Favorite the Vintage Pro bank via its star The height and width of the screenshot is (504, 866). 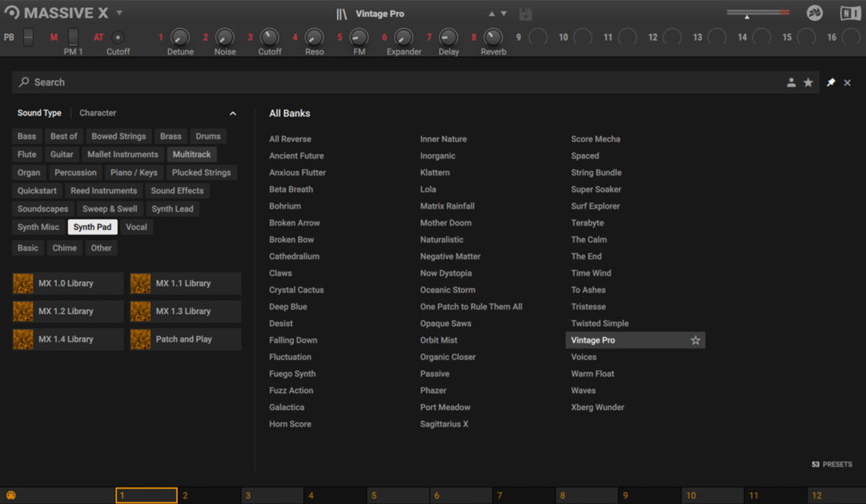pyautogui.click(x=695, y=340)
